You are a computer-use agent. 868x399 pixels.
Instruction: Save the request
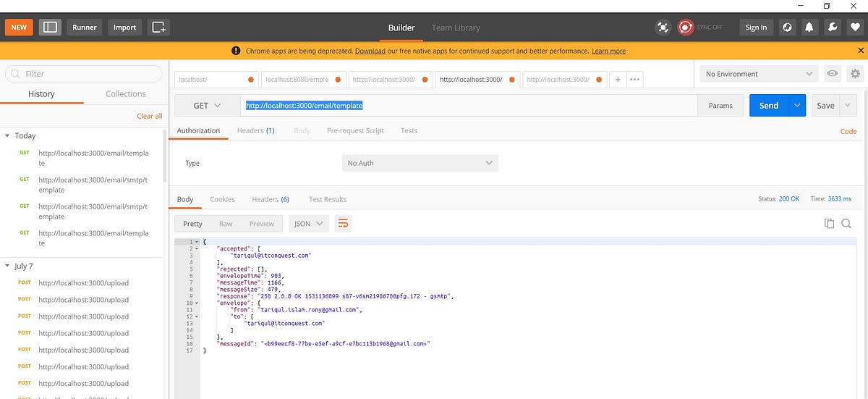click(825, 106)
